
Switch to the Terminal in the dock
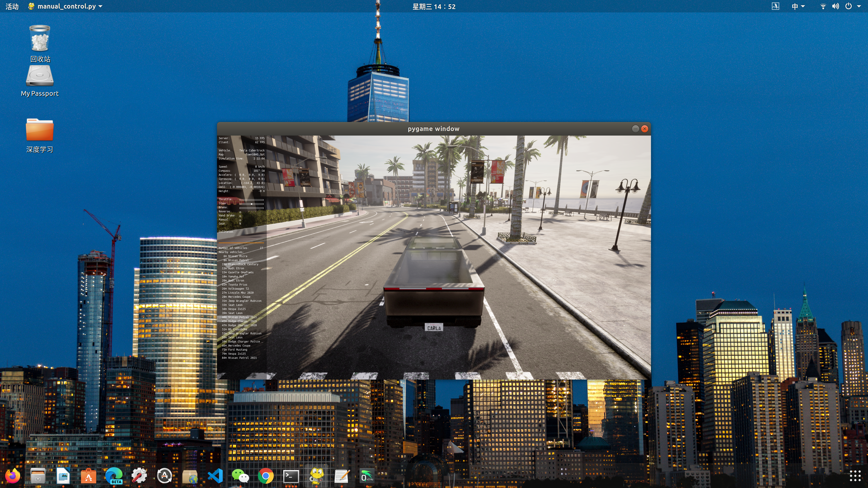click(x=291, y=476)
